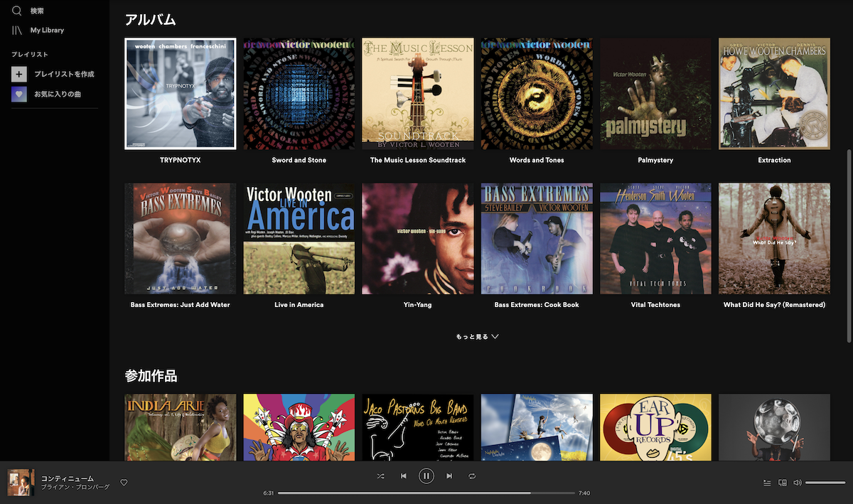Open Sword and Stone album cover
The height and width of the screenshot is (504, 853).
coord(299,94)
